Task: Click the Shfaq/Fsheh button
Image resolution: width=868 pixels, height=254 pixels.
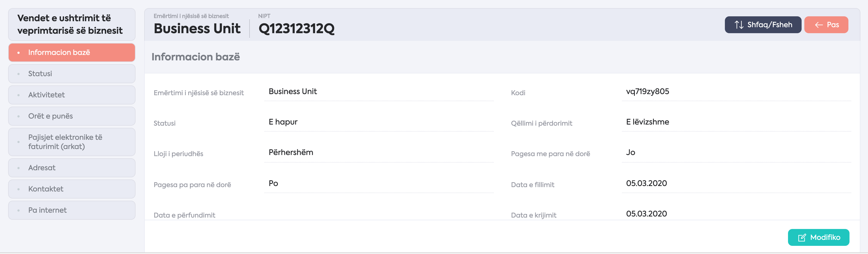Action: 763,24
